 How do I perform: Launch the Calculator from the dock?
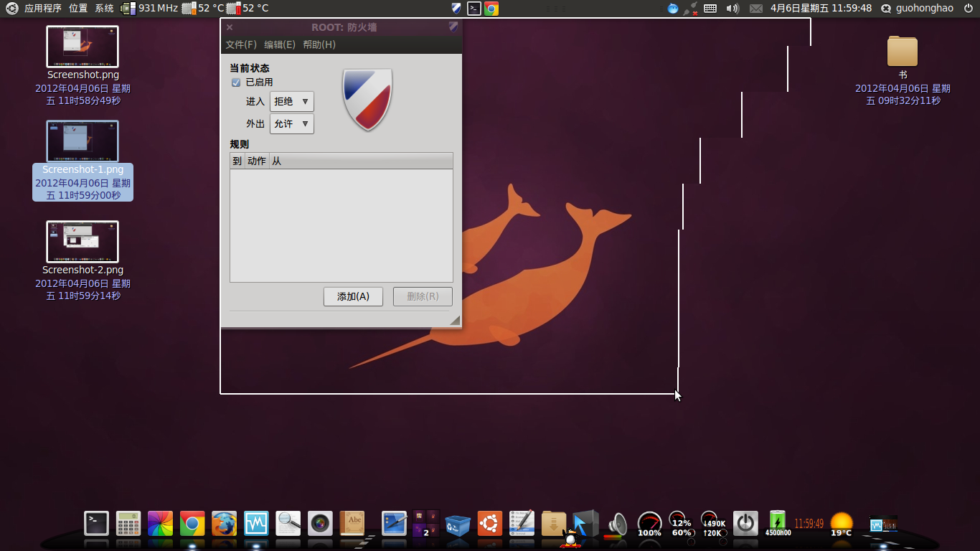point(128,523)
